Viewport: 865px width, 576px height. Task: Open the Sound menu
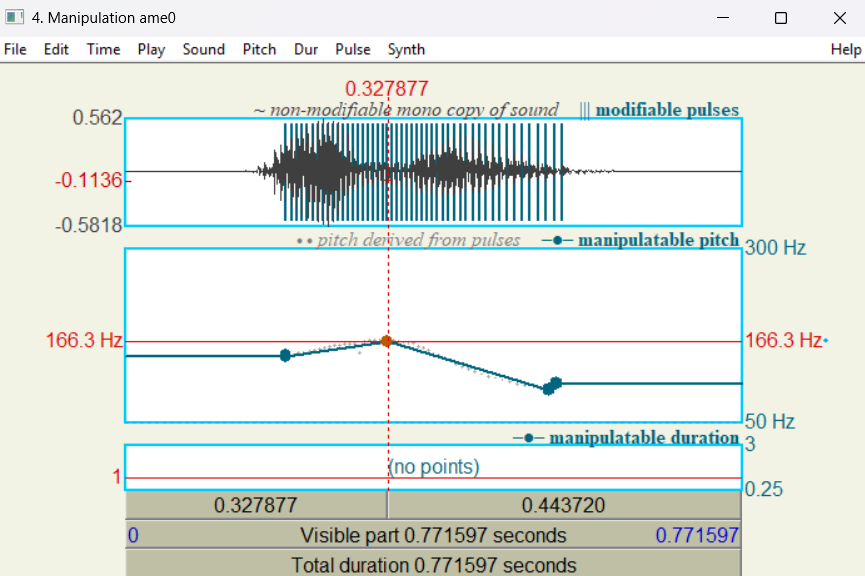point(204,50)
